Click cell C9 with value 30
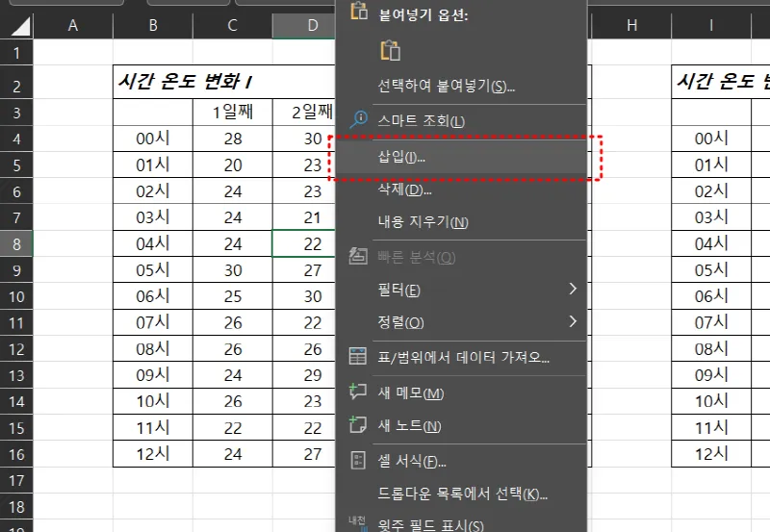This screenshot has width=770, height=532. pyautogui.click(x=233, y=270)
